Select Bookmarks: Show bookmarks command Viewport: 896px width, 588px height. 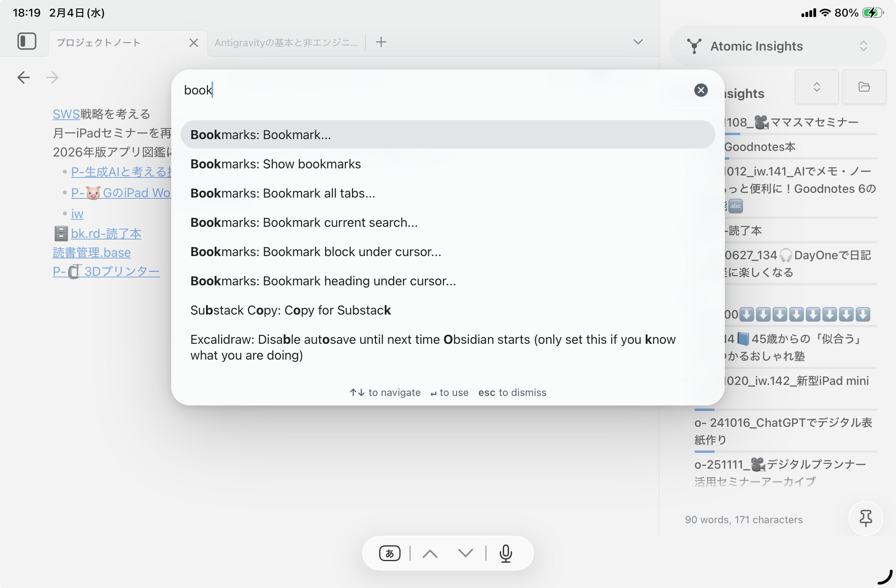(276, 164)
